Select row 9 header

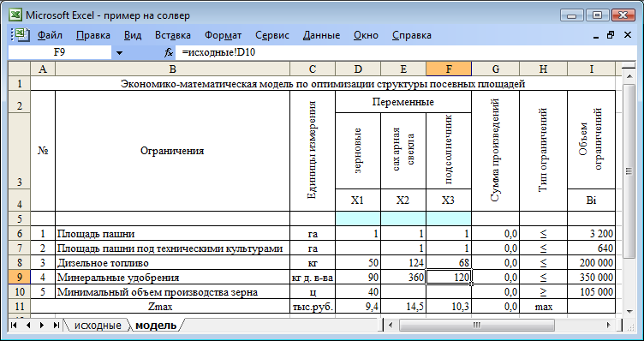pyautogui.click(x=20, y=277)
